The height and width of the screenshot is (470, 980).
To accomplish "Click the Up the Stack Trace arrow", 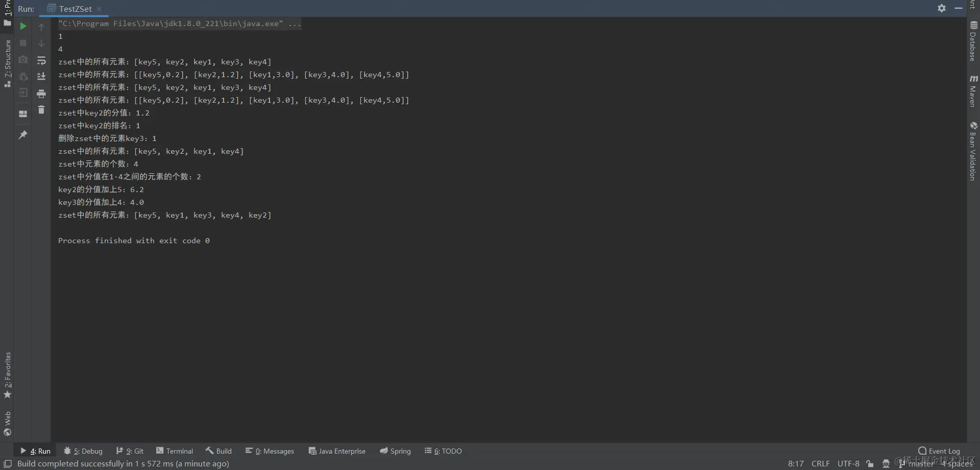I will tap(41, 27).
